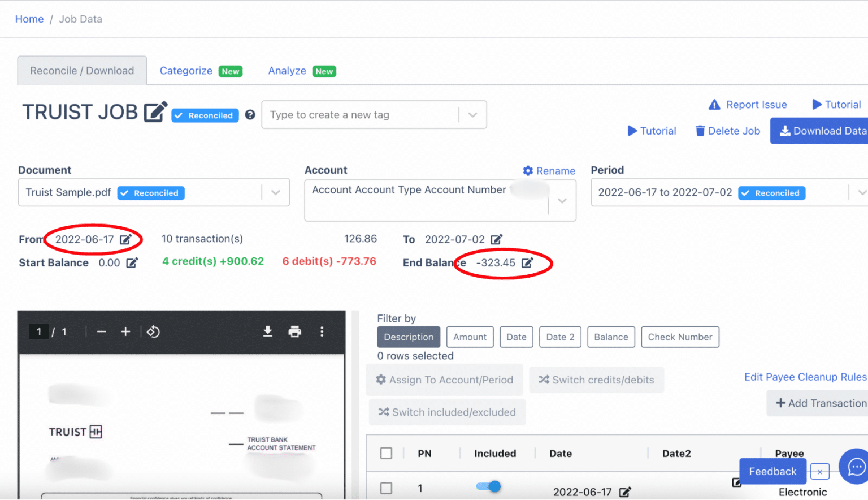Open the account Rename gear icon
This screenshot has width=868, height=500.
click(527, 170)
